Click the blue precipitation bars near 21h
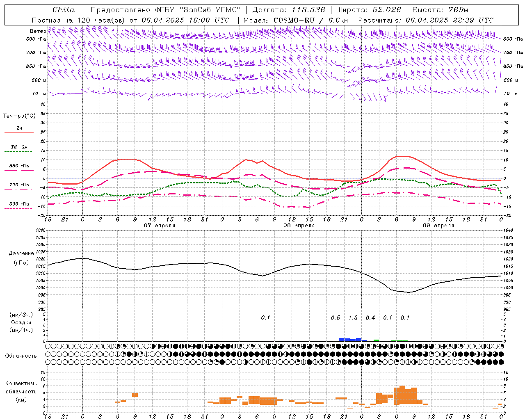The image size is (525, 420). (x=350, y=340)
